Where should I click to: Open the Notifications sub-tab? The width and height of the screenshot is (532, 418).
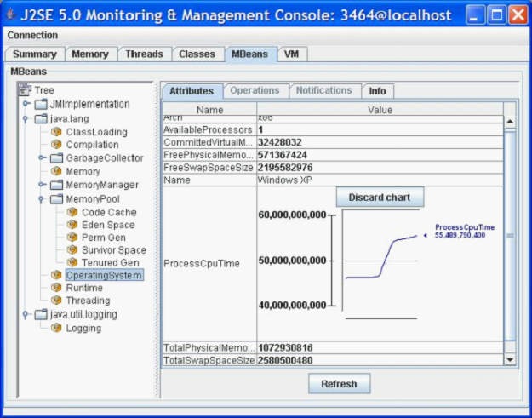[324, 90]
